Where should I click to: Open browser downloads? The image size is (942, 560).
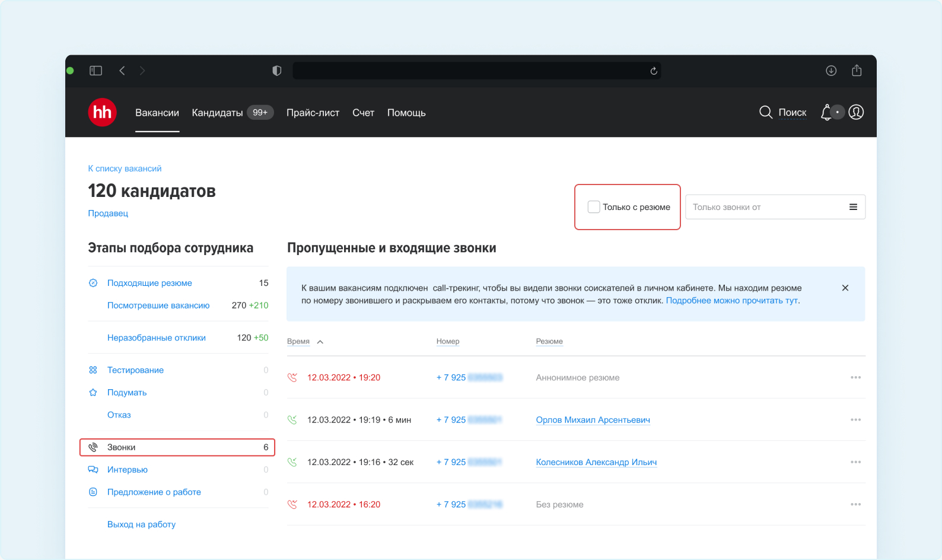[x=831, y=71]
